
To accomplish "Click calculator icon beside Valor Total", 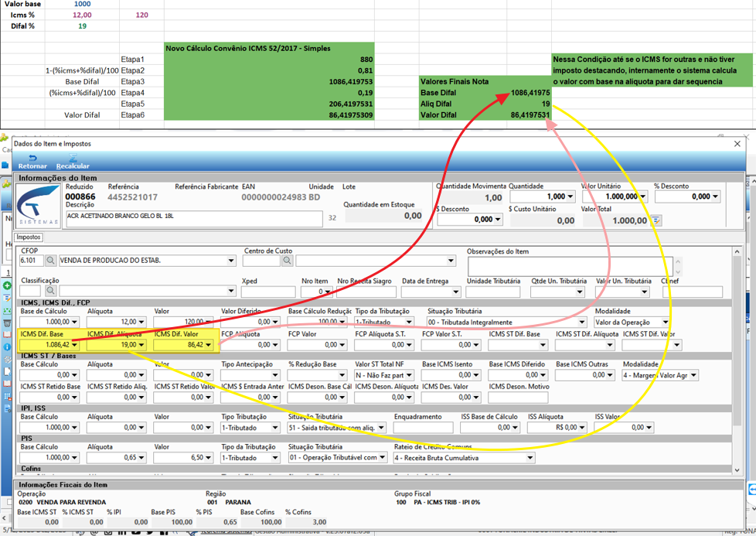I will [656, 220].
